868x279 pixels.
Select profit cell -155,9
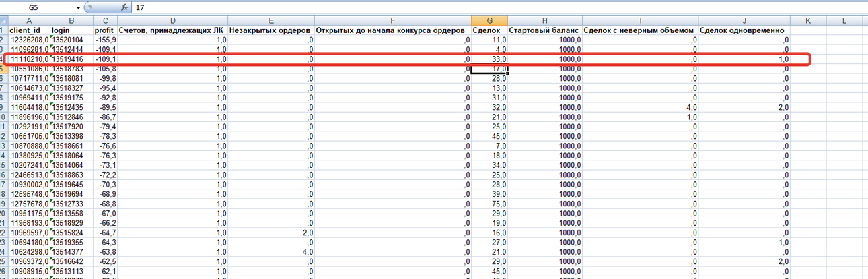coord(105,40)
